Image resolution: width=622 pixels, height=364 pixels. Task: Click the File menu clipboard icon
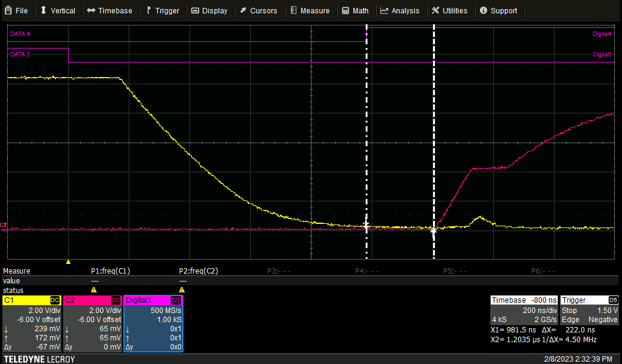(x=8, y=11)
